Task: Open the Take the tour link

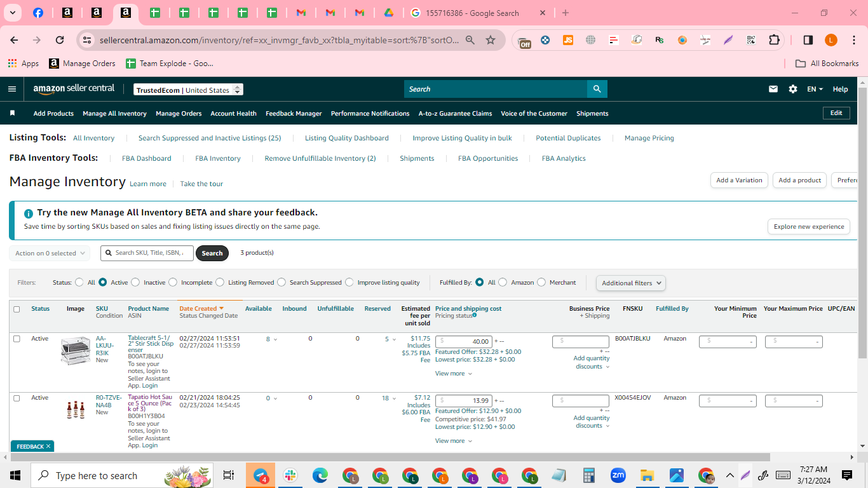Action: pos(201,184)
